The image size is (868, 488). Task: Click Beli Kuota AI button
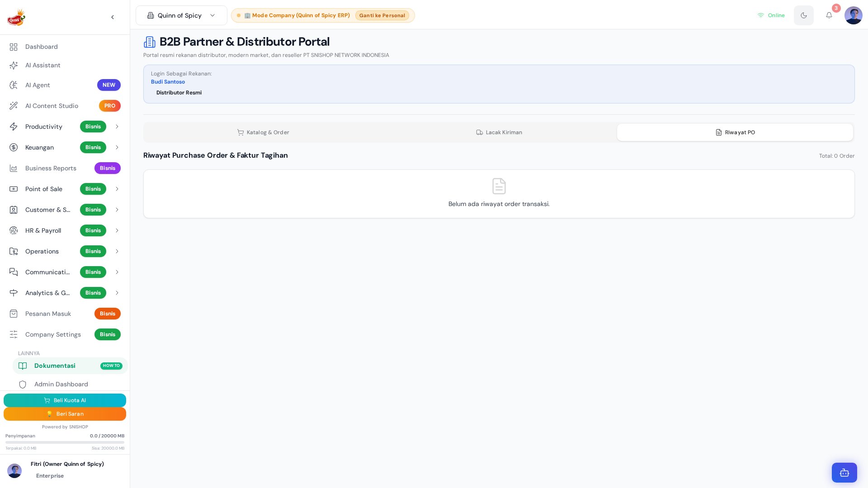[65, 400]
